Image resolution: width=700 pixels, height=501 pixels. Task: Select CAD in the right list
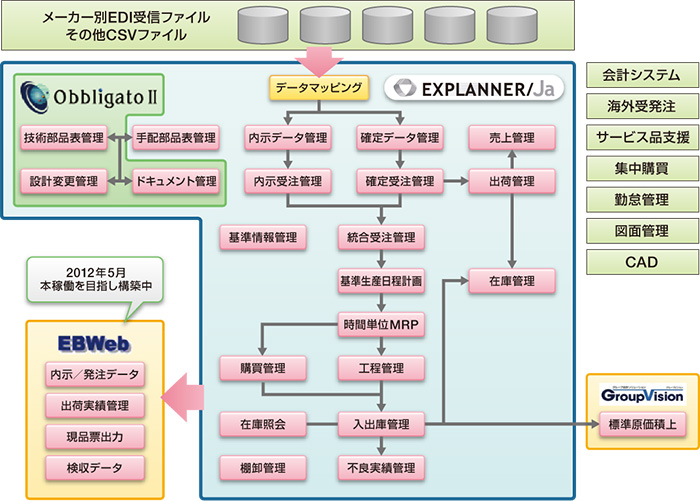pos(640,261)
